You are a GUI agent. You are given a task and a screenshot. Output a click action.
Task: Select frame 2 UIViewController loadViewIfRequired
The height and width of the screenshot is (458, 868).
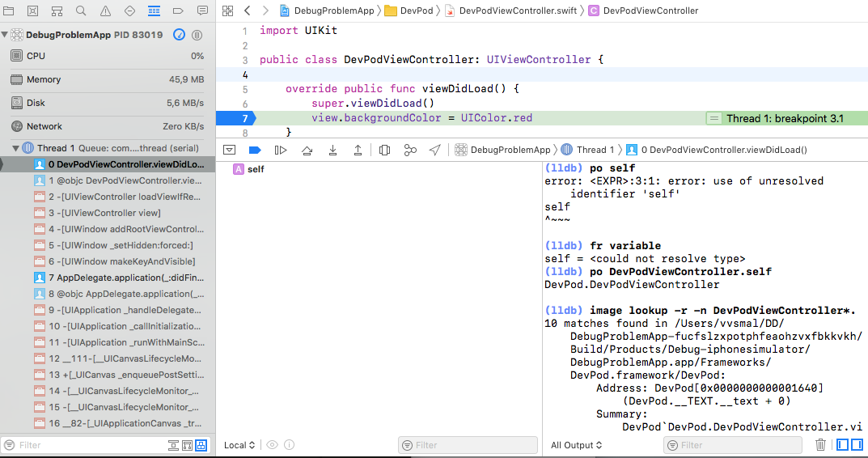(108, 197)
